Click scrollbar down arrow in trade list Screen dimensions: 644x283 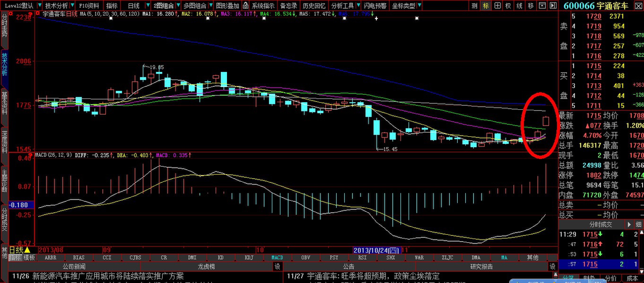tap(641, 271)
